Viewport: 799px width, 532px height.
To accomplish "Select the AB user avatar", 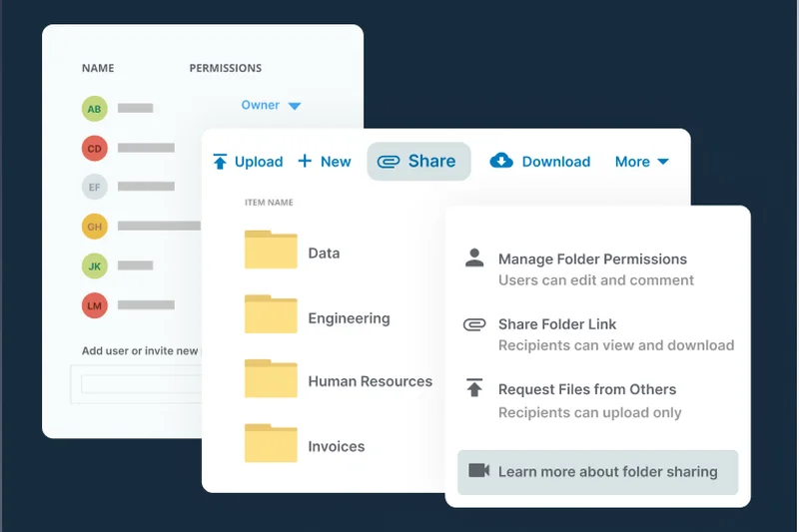I will click(95, 109).
